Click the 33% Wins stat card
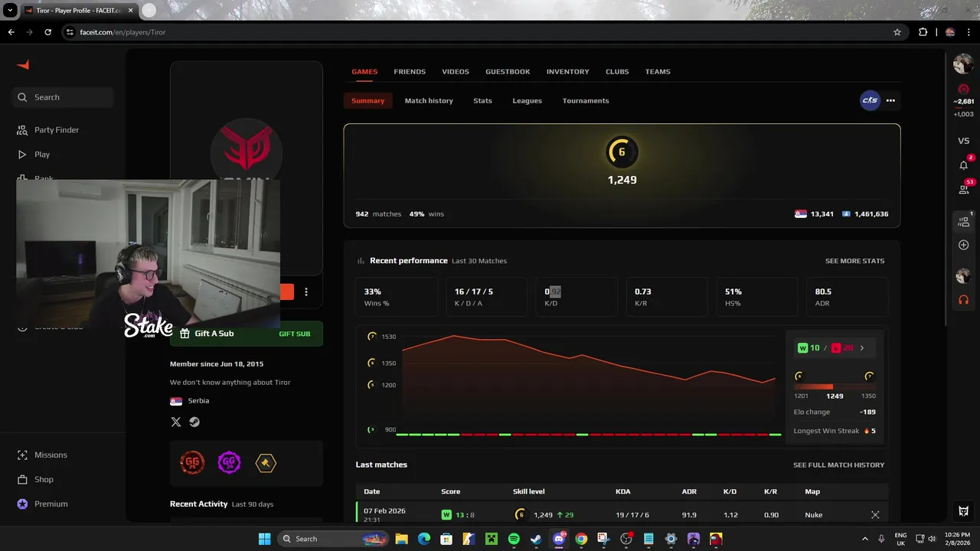The height and width of the screenshot is (551, 980). click(397, 297)
